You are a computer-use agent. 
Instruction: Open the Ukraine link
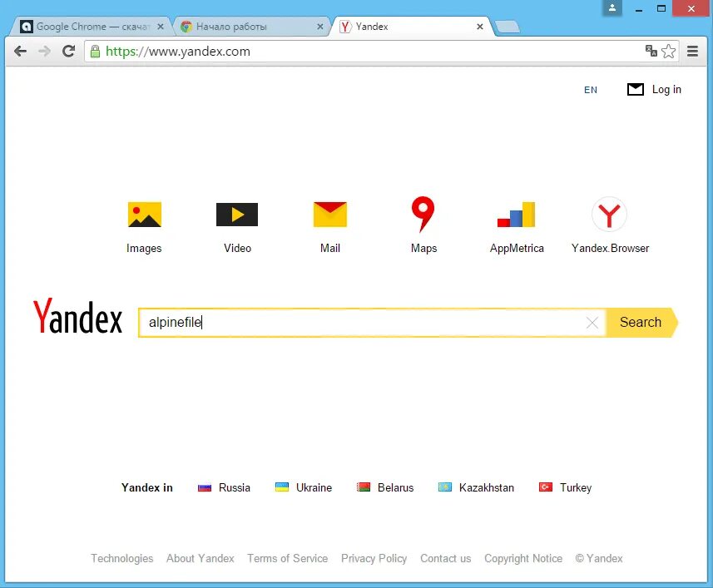coord(314,487)
